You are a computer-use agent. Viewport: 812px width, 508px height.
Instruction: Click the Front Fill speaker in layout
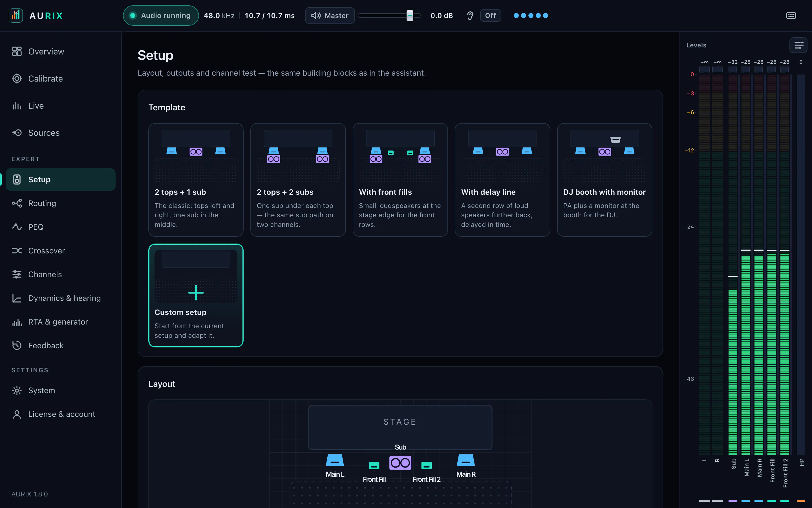click(374, 465)
